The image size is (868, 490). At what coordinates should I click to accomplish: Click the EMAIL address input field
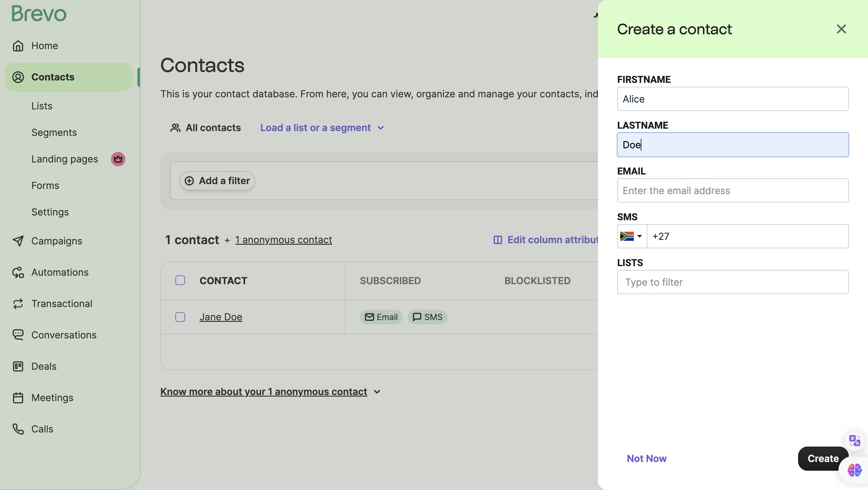(x=733, y=190)
